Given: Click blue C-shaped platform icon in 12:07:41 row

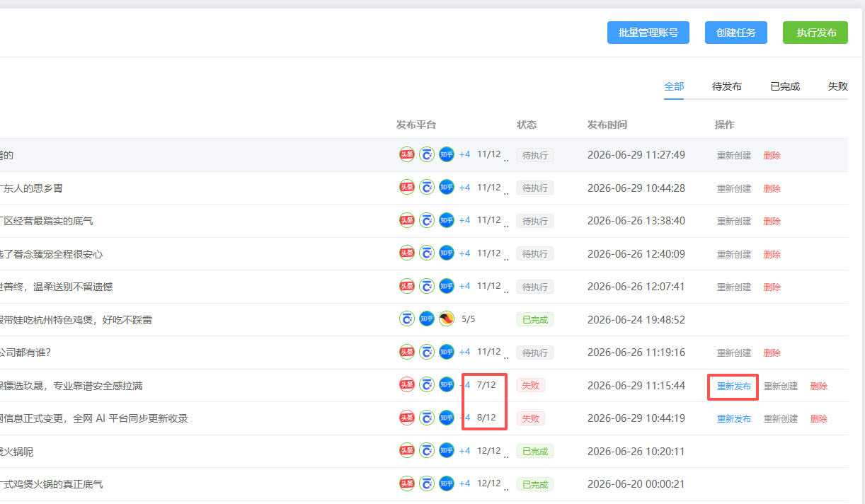Looking at the screenshot, I should pos(427,286).
